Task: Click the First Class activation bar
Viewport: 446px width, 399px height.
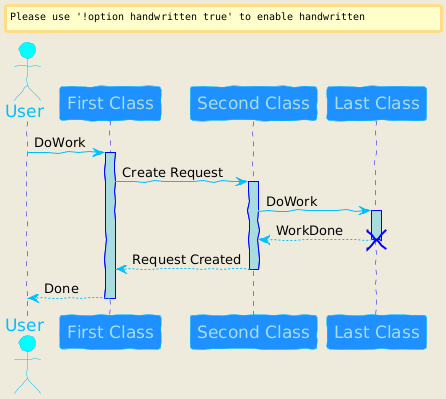Action: (x=110, y=225)
